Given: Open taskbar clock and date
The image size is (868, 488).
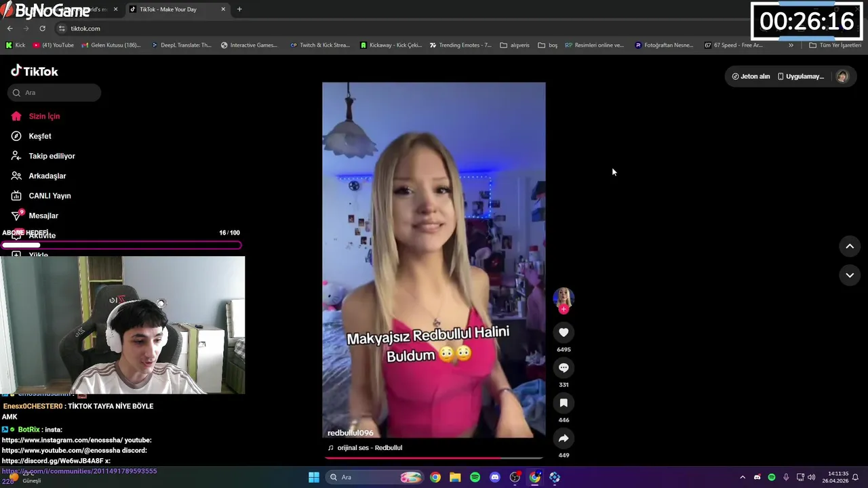Looking at the screenshot, I should 835,477.
